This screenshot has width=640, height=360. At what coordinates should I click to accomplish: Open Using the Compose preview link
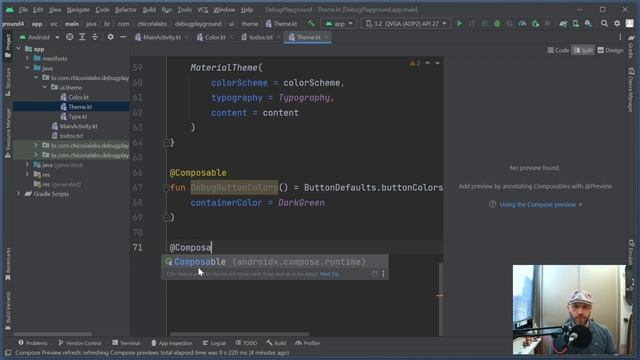(x=538, y=204)
